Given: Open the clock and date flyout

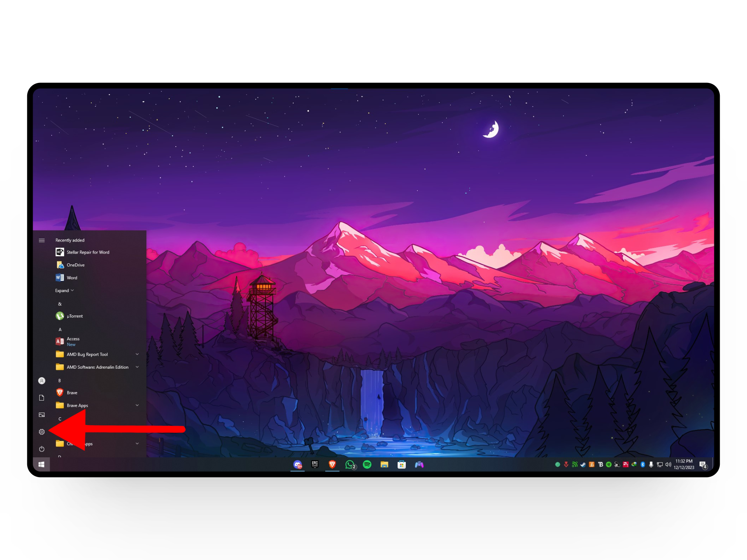Looking at the screenshot, I should click(x=684, y=464).
